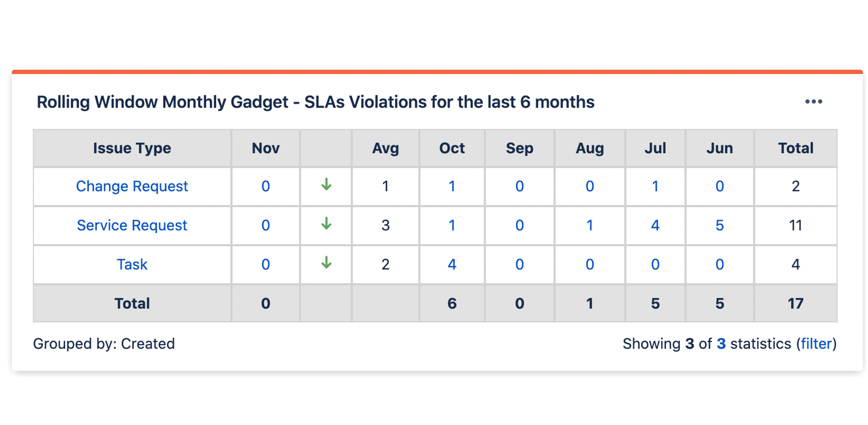
Task: Click the Task row trend down arrow
Action: (x=326, y=263)
